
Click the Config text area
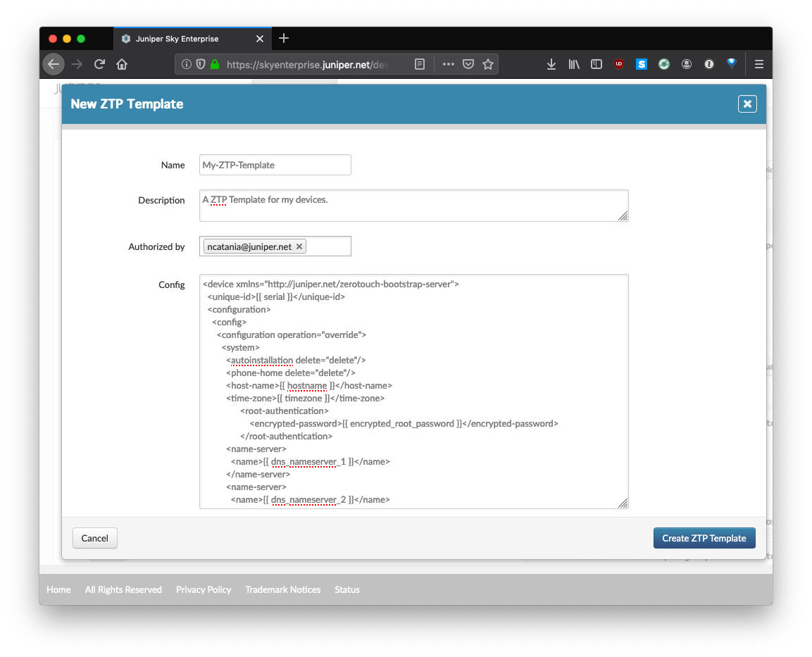pos(413,391)
